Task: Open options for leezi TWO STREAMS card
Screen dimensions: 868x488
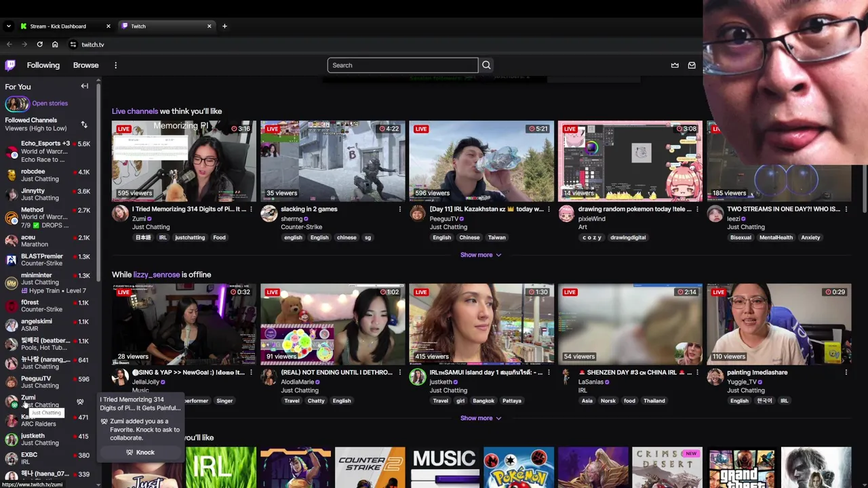Action: pos(846,209)
